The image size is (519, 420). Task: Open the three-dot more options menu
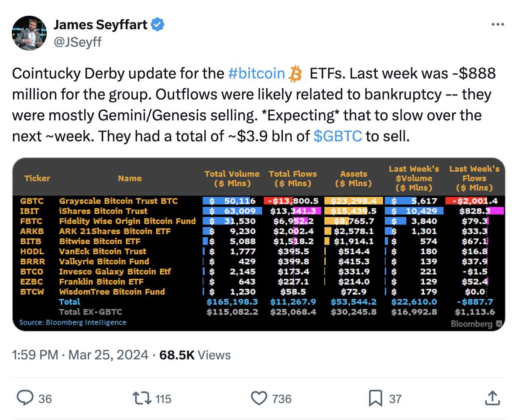[498, 24]
